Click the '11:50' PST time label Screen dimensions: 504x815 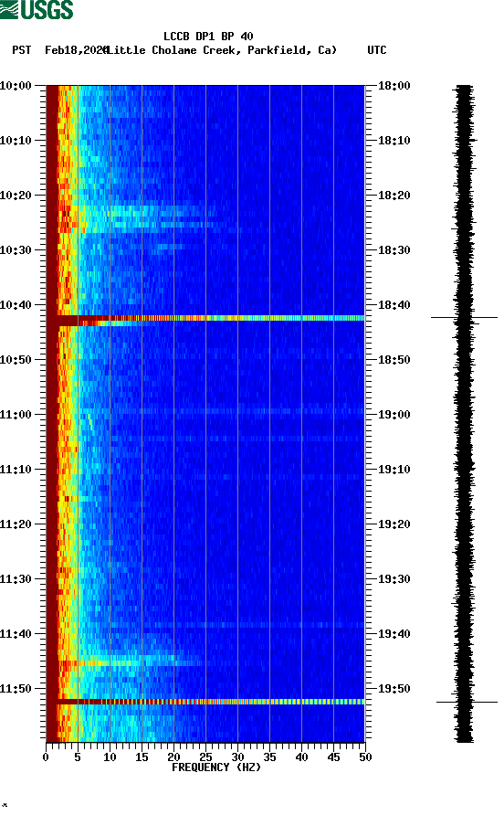click(16, 689)
